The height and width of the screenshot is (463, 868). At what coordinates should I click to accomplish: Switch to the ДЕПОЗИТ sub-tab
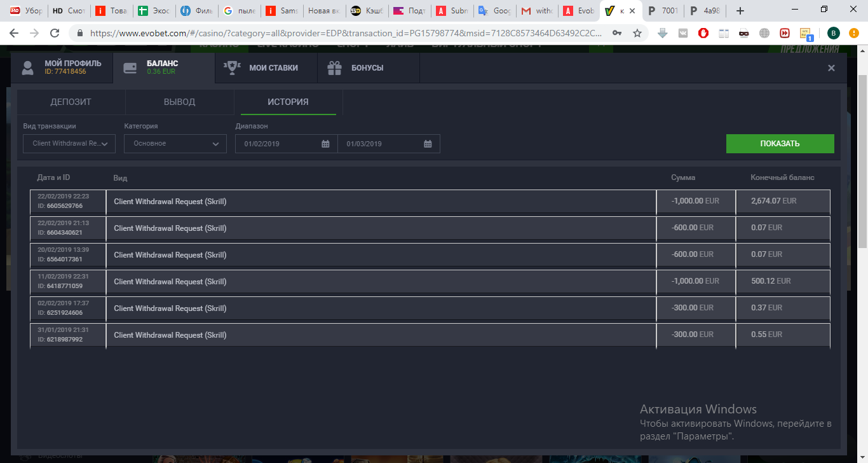click(71, 102)
